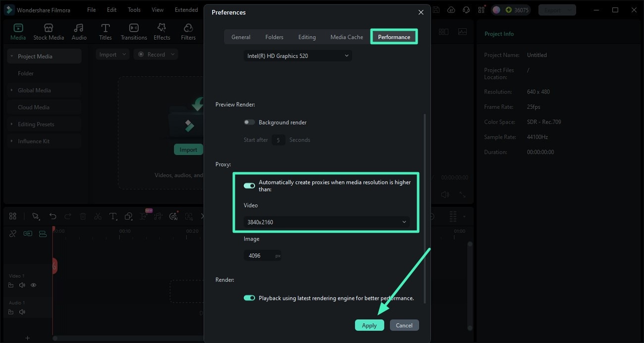644x343 pixels.
Task: Click the Apply button
Action: [x=370, y=325]
